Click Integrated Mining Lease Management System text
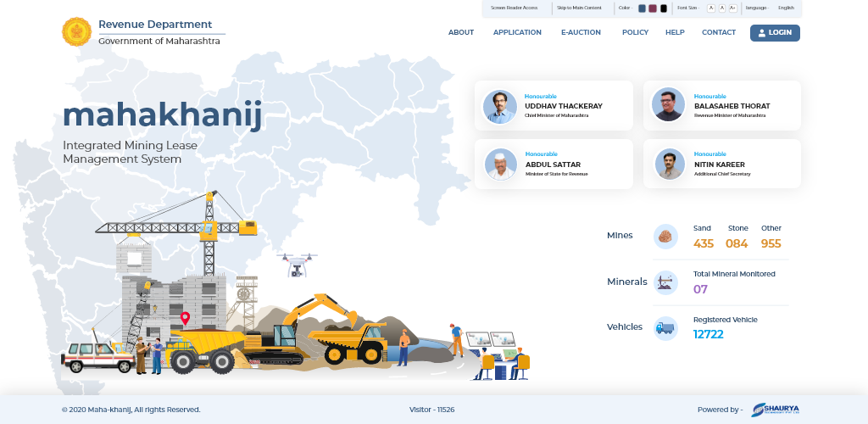The height and width of the screenshot is (424, 868). [130, 153]
